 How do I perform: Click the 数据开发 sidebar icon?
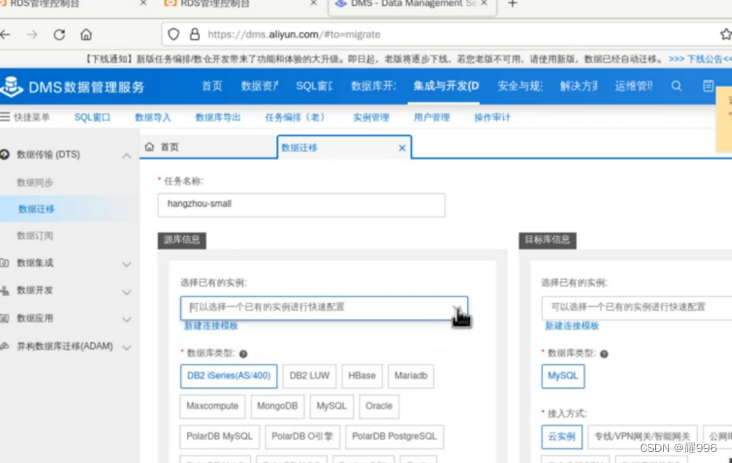[x=5, y=290]
